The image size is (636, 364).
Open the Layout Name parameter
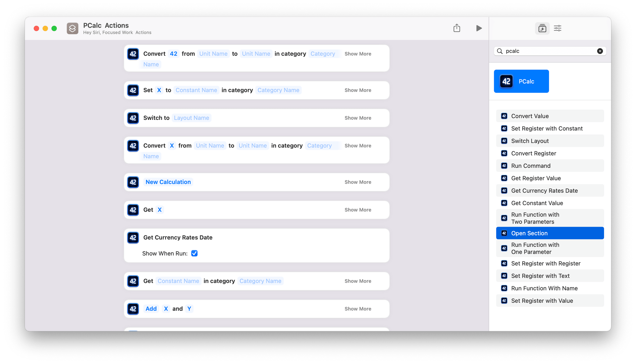pos(191,118)
